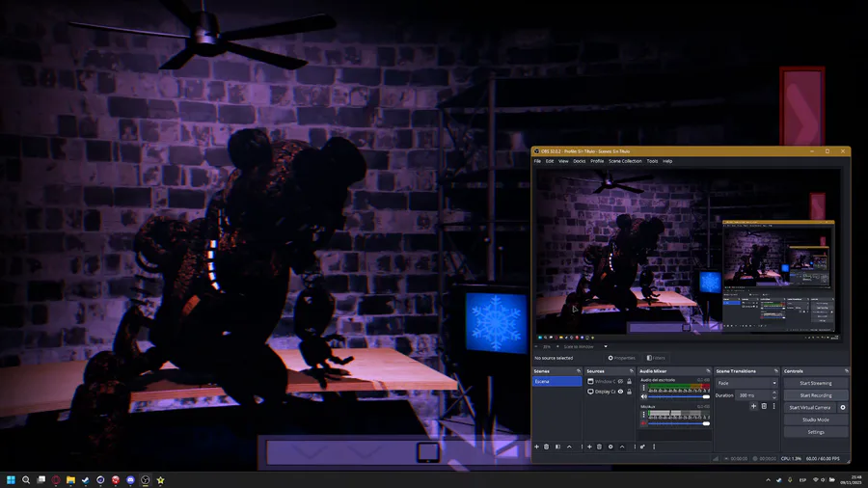The image size is (868, 488).
Task: Undock the Controls panel with its header icon
Action: [846, 371]
